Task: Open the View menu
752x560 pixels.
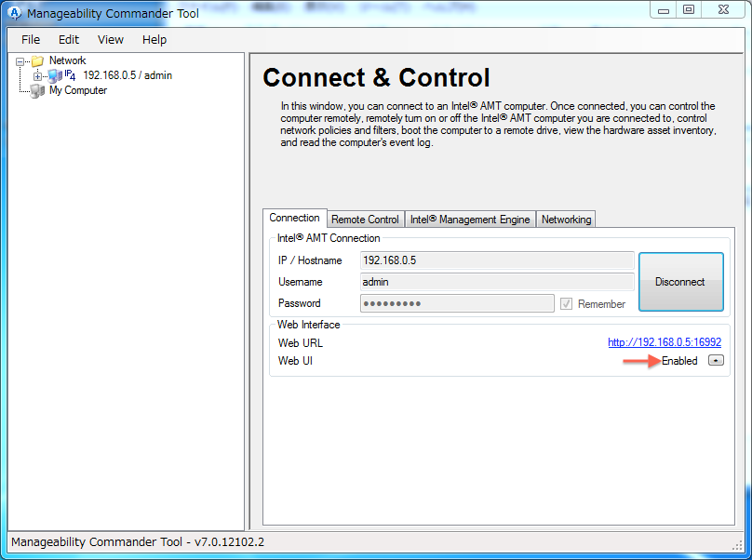Action: tap(111, 40)
